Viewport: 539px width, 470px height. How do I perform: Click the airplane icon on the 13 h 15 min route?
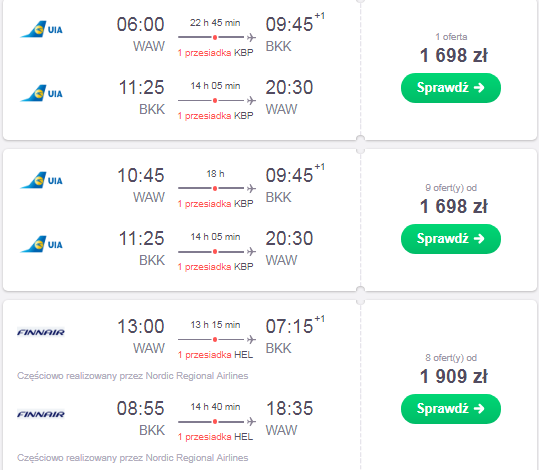pyautogui.click(x=251, y=339)
